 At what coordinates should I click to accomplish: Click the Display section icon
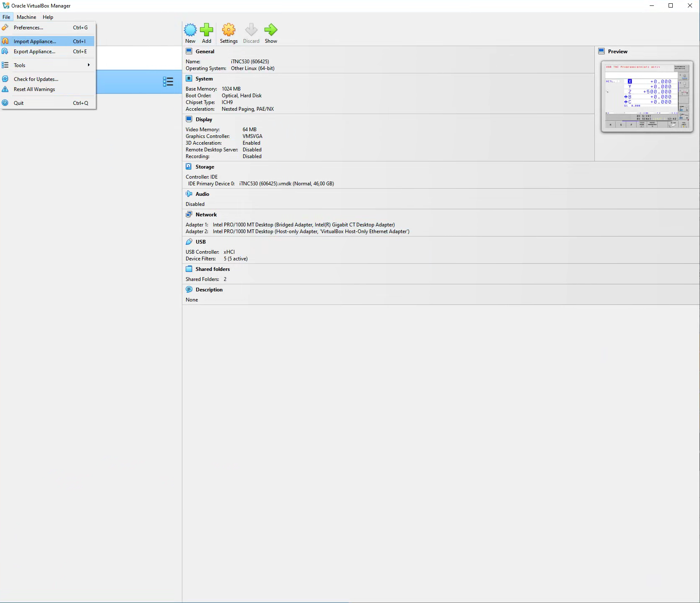click(x=189, y=119)
